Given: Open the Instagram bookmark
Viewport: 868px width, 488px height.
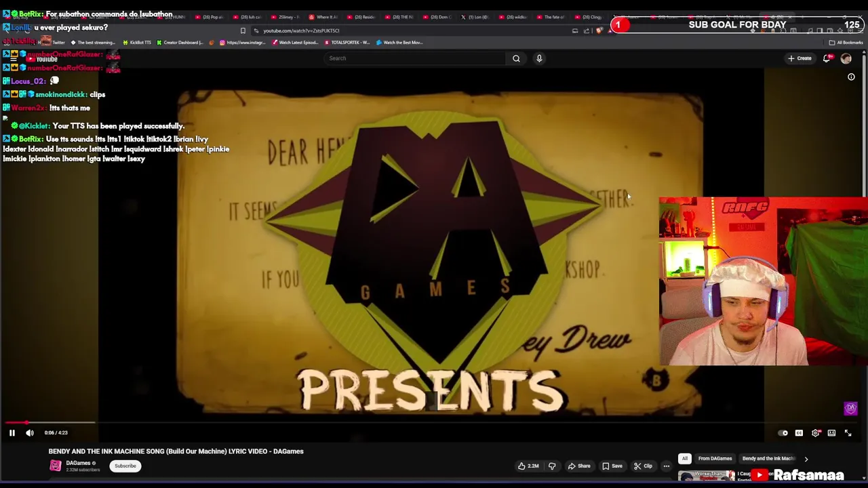Looking at the screenshot, I should pyautogui.click(x=243, y=43).
